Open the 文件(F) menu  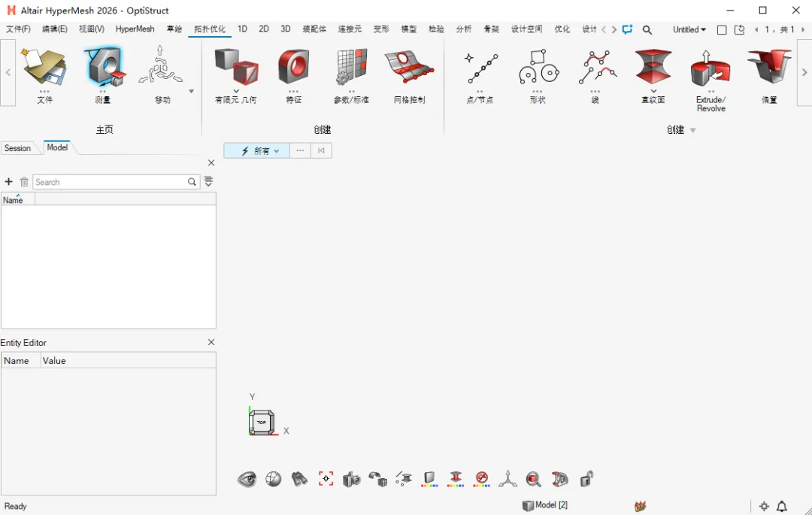coord(18,29)
